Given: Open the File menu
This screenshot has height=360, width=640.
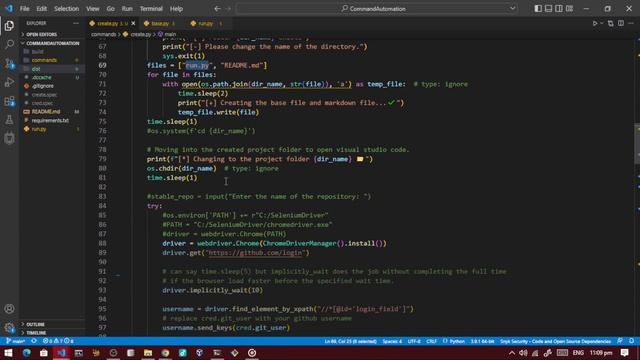Looking at the screenshot, I should click(24, 9).
